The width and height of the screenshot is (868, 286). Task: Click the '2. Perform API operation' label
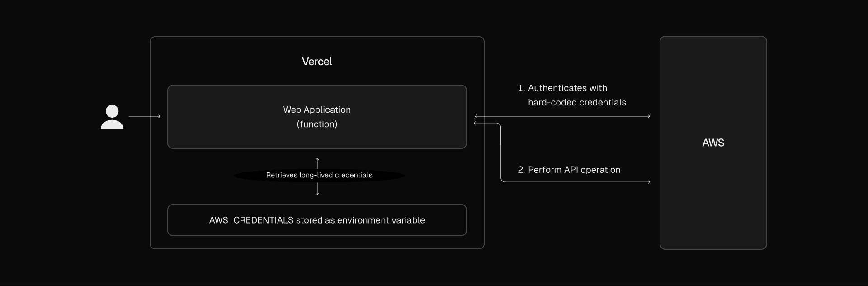[569, 170]
